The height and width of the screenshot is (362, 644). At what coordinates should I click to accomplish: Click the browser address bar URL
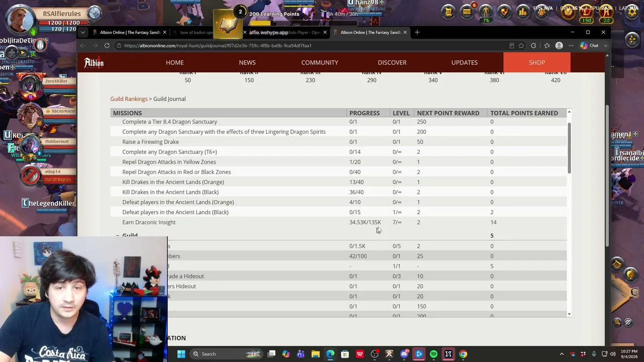tap(218, 45)
